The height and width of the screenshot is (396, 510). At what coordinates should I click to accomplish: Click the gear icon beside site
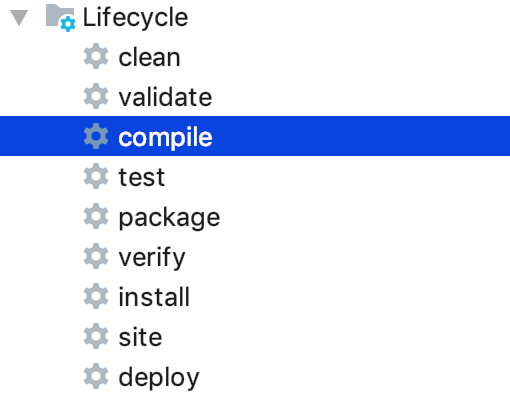click(96, 336)
